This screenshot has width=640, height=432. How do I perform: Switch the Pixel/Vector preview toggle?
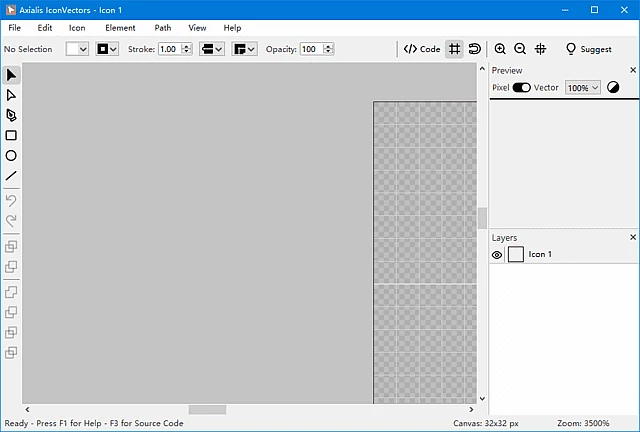coord(521,88)
